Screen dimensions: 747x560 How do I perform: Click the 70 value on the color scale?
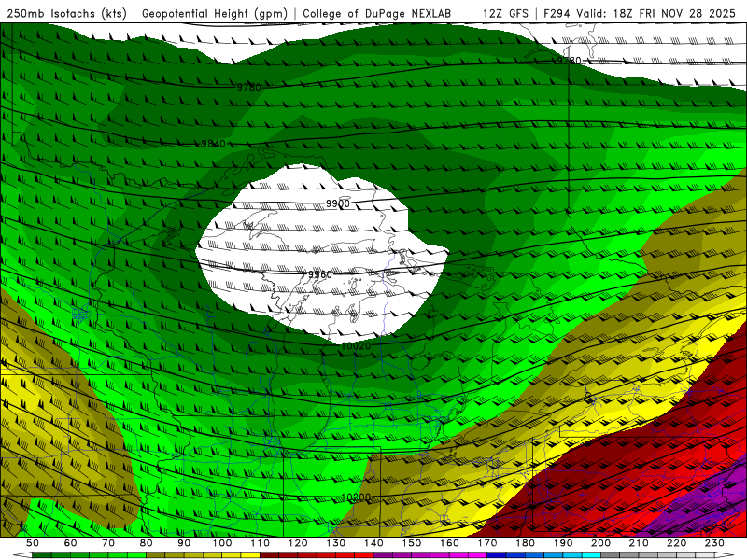(108, 543)
